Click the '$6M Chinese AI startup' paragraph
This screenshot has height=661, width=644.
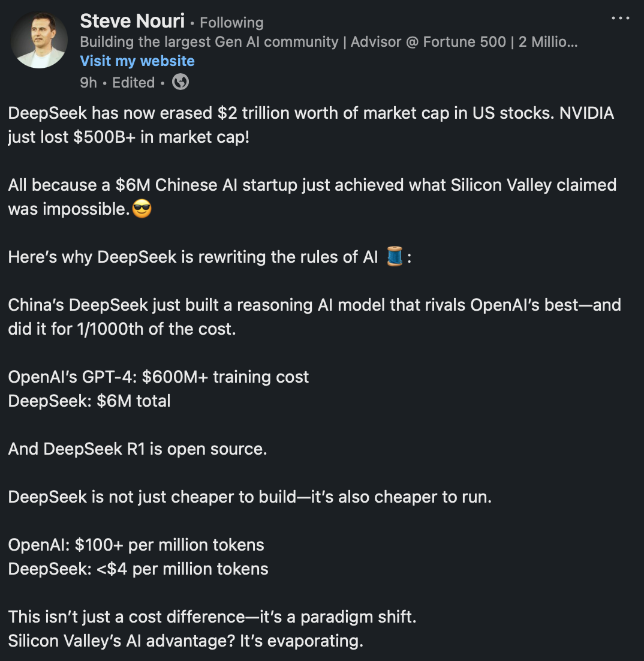pos(312,197)
